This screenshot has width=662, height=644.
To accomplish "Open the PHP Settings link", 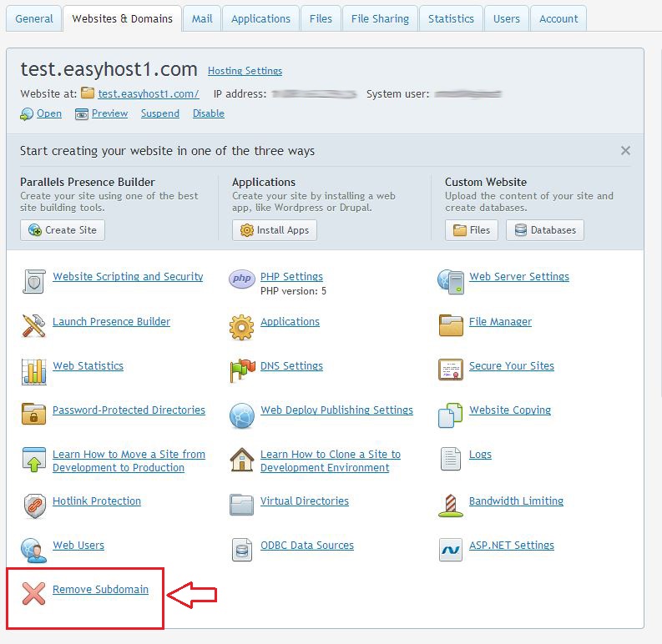I will (x=291, y=276).
